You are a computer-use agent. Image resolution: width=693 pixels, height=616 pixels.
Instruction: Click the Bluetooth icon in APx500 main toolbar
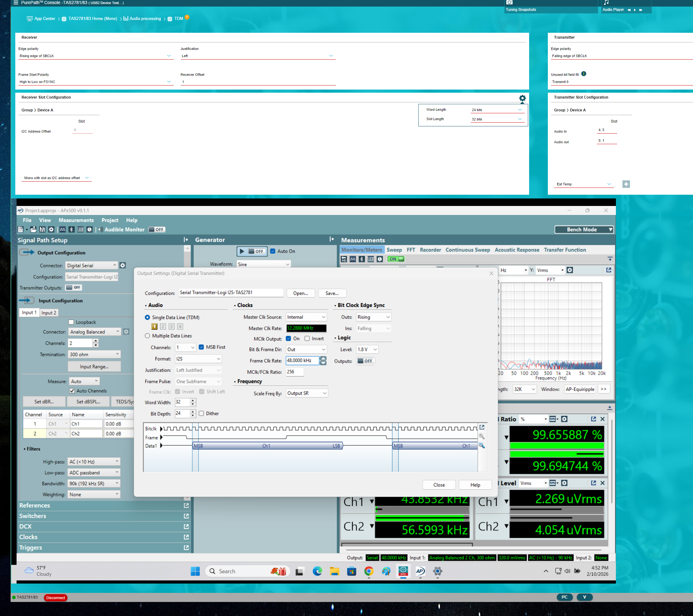(x=71, y=229)
